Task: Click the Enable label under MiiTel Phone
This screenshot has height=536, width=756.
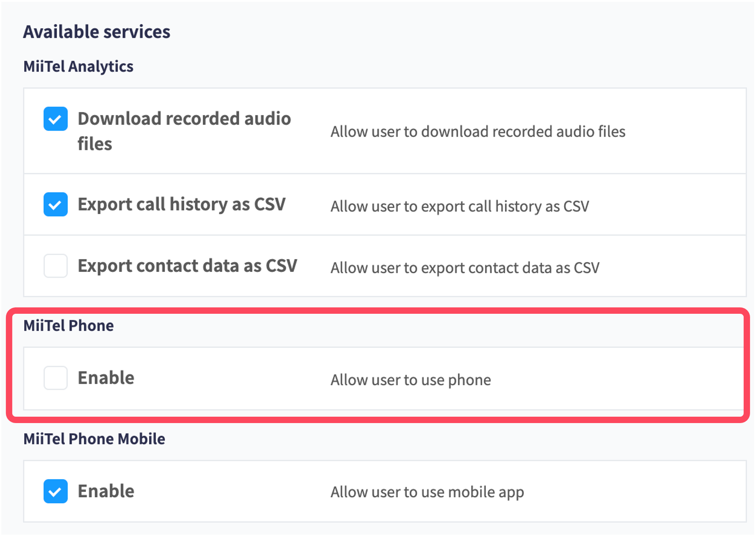Action: 106,378
